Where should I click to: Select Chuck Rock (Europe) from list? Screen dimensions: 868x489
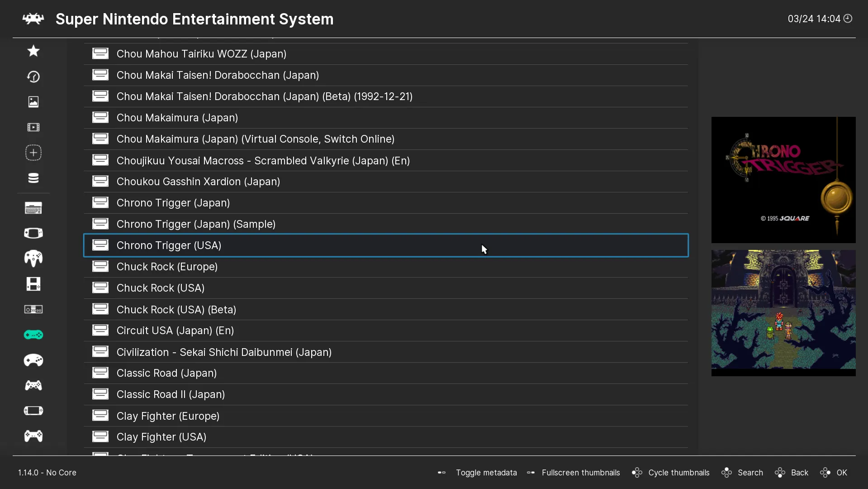pyautogui.click(x=167, y=267)
